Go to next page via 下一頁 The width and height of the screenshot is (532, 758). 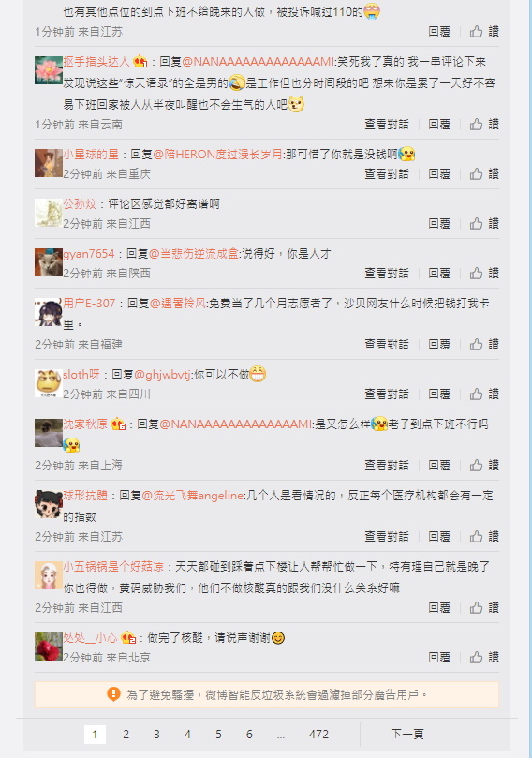coord(407,735)
